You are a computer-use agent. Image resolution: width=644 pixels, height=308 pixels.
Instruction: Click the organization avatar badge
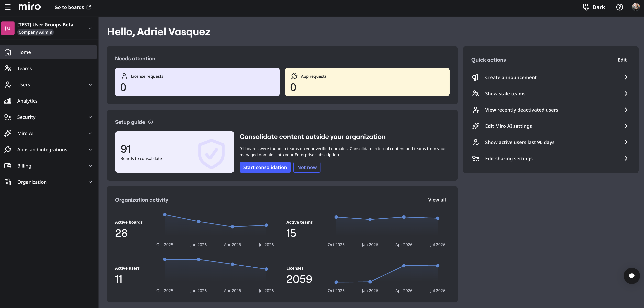(8, 28)
